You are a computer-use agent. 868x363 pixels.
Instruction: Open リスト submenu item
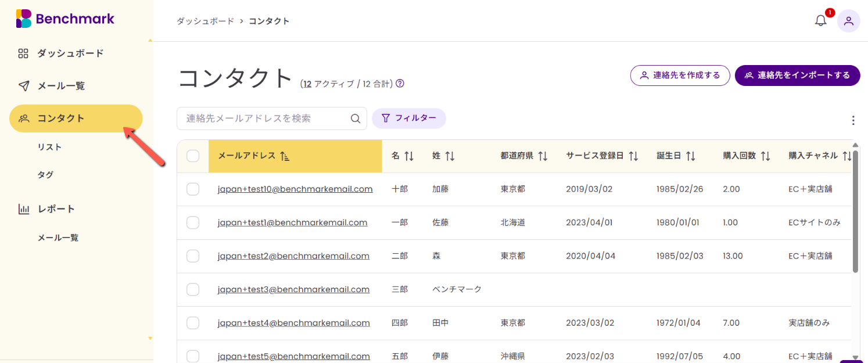[49, 147]
